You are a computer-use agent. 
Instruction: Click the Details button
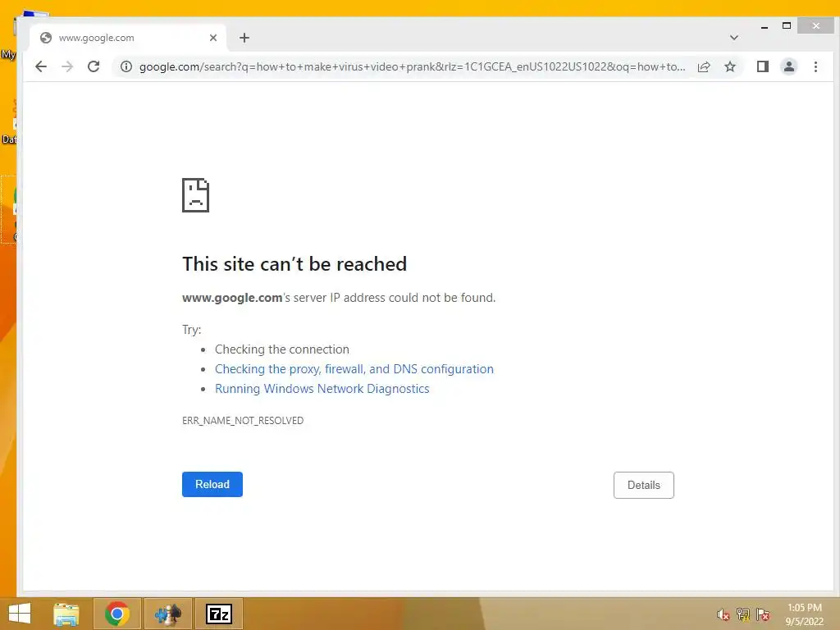click(643, 485)
